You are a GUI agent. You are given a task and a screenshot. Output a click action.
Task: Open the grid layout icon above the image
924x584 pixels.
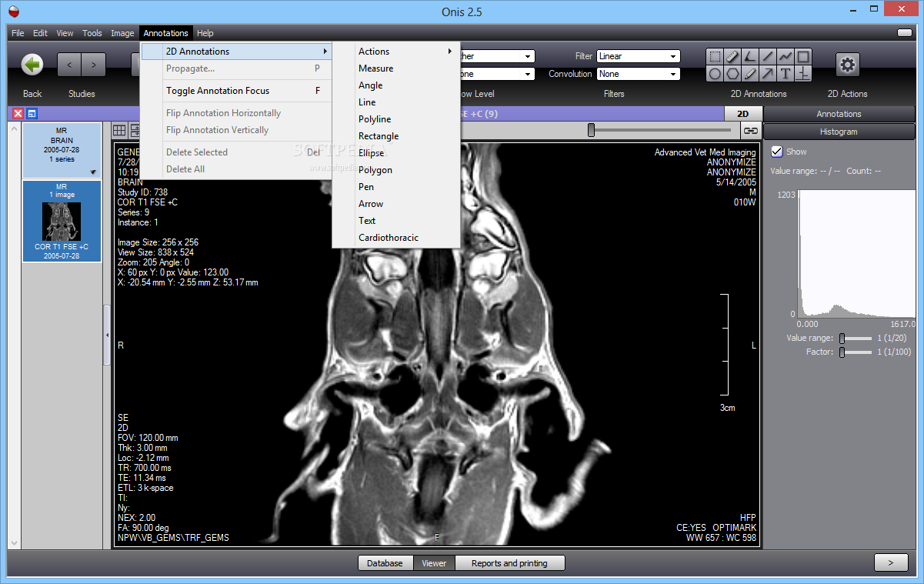click(119, 130)
